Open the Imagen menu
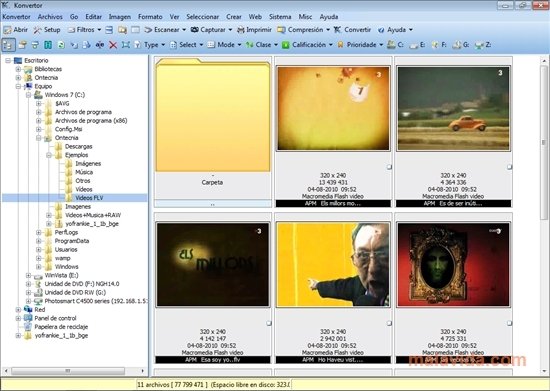The width and height of the screenshot is (550, 391). 120,17
